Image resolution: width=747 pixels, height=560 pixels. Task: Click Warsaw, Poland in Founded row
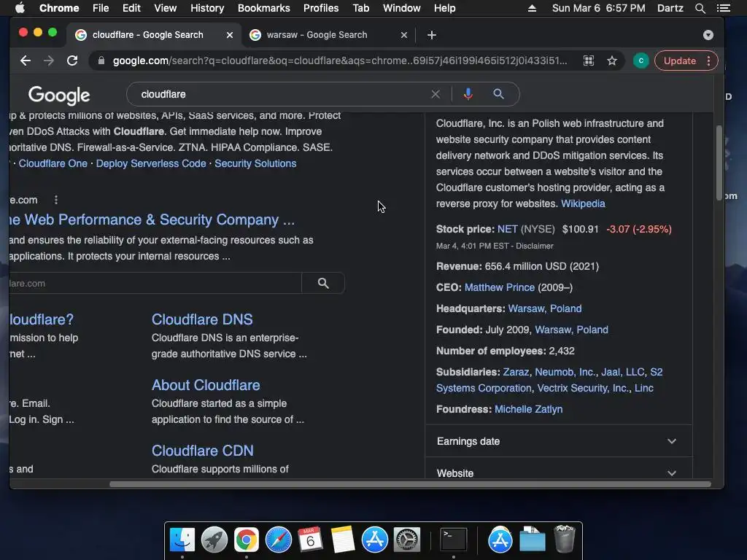coord(572,330)
